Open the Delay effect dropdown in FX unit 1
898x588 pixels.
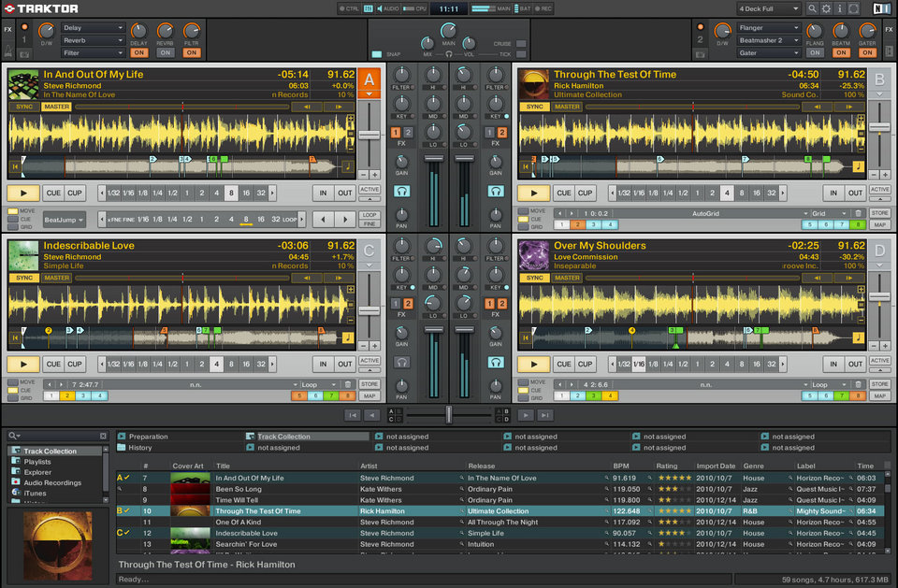coord(93,27)
